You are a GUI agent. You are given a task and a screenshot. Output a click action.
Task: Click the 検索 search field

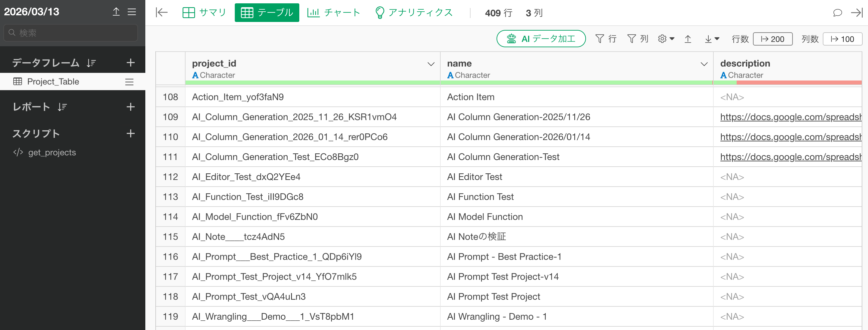[71, 33]
